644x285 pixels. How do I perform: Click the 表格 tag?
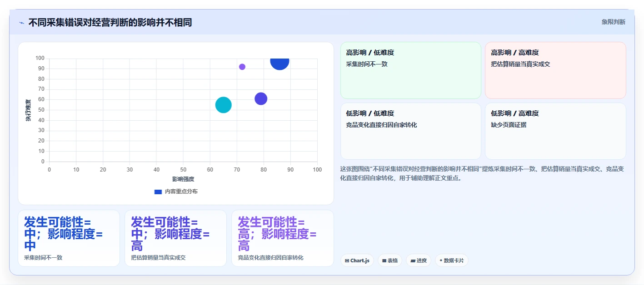click(x=390, y=260)
